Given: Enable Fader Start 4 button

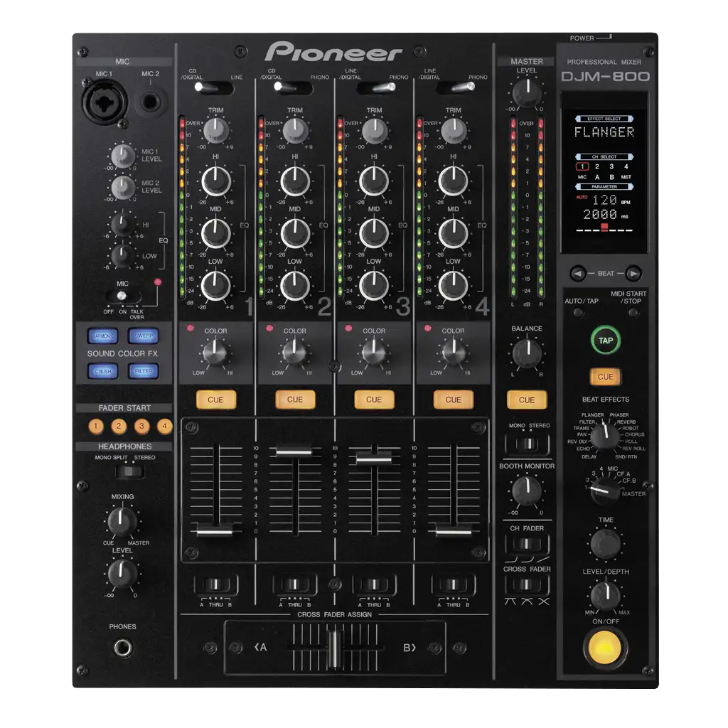Looking at the screenshot, I should tap(164, 426).
